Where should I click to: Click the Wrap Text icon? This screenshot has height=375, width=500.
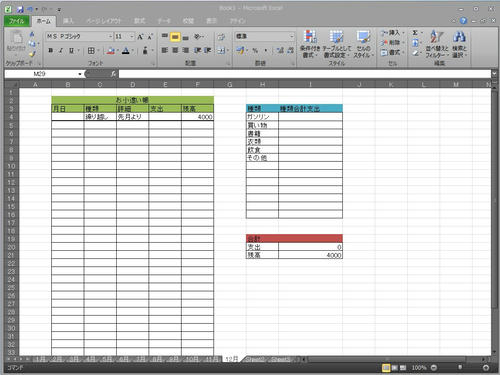tap(221, 36)
